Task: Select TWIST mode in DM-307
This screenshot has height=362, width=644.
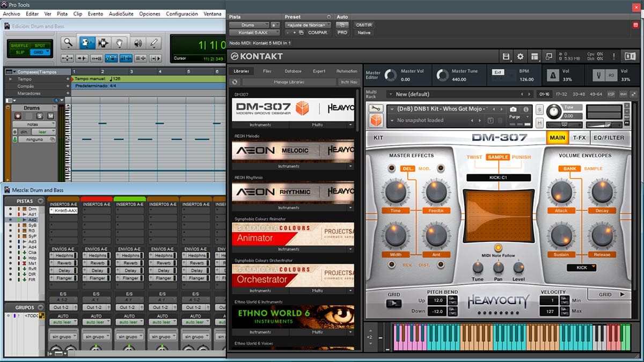Action: (x=474, y=157)
